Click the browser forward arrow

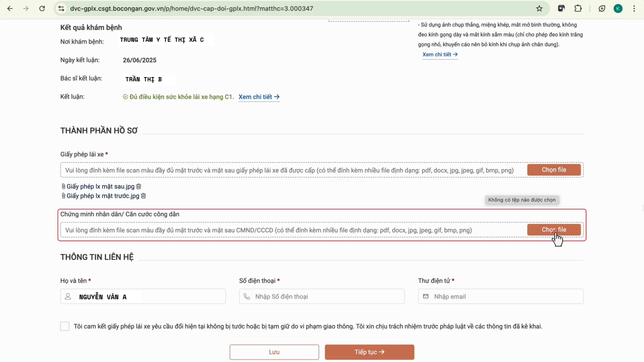(x=26, y=9)
